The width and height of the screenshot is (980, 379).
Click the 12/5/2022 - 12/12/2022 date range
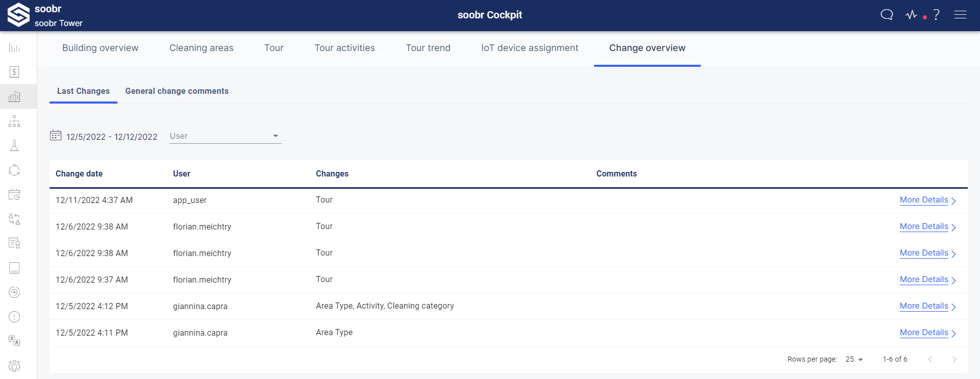(x=112, y=137)
